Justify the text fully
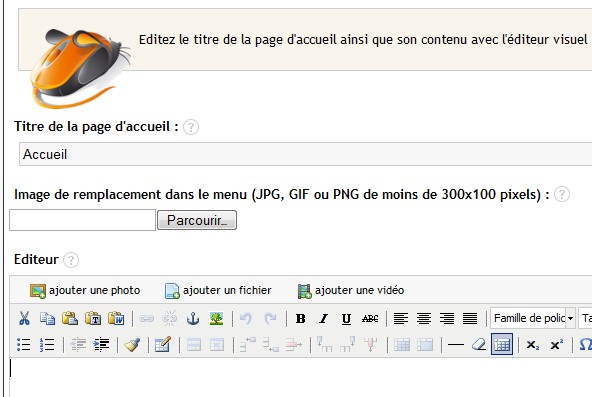592x397 pixels. (470, 319)
